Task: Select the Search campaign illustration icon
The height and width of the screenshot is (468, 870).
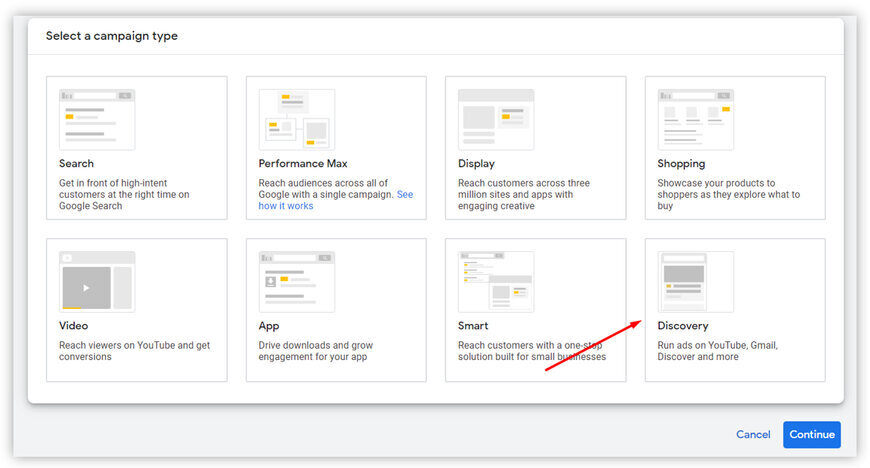Action: coord(97,119)
